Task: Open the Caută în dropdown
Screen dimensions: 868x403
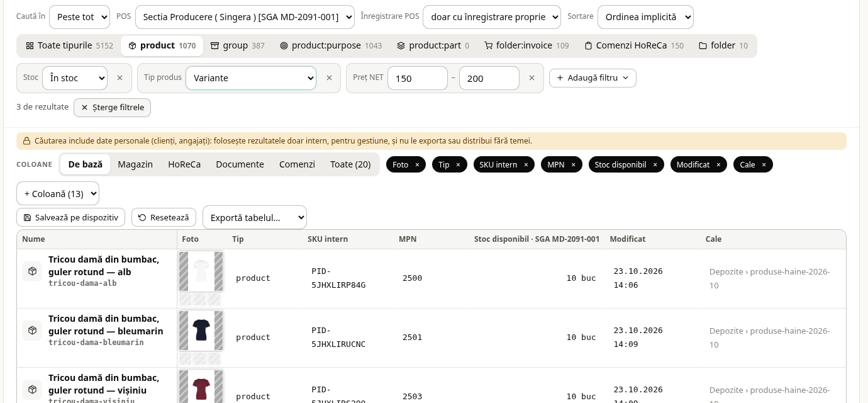Action: [79, 17]
